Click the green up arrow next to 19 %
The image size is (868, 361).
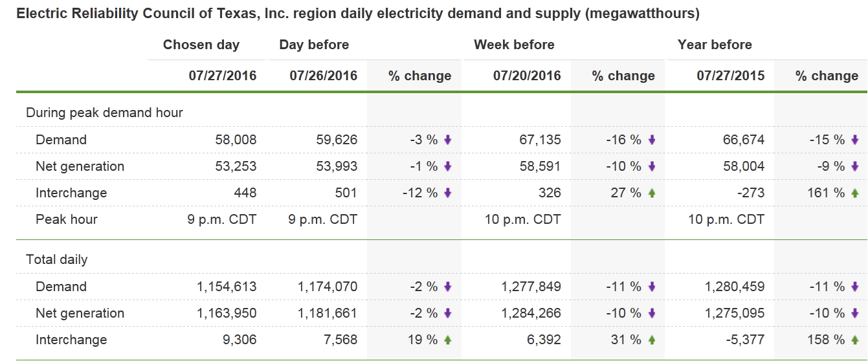448,340
